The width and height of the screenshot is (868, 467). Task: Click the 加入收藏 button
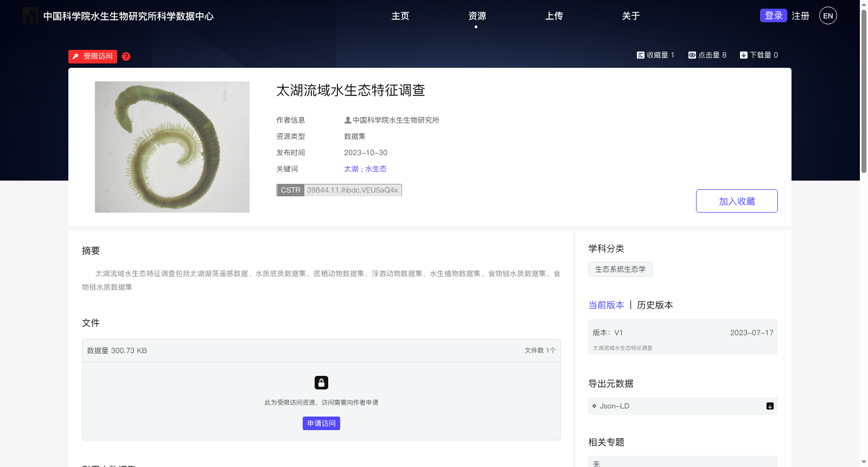click(737, 201)
